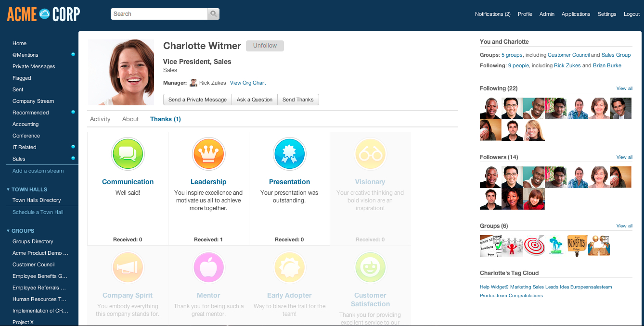The width and height of the screenshot is (644, 326).
Task: Click the search magnifier icon
Action: point(213,14)
